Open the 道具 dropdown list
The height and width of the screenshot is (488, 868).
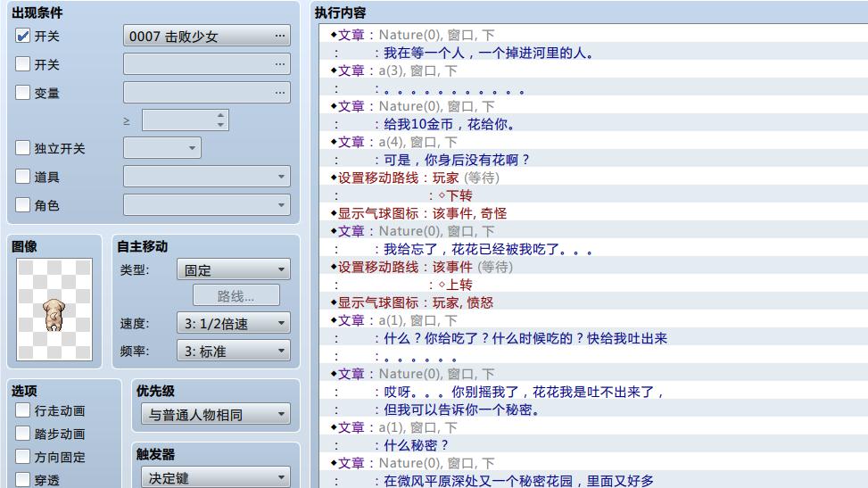click(x=206, y=177)
